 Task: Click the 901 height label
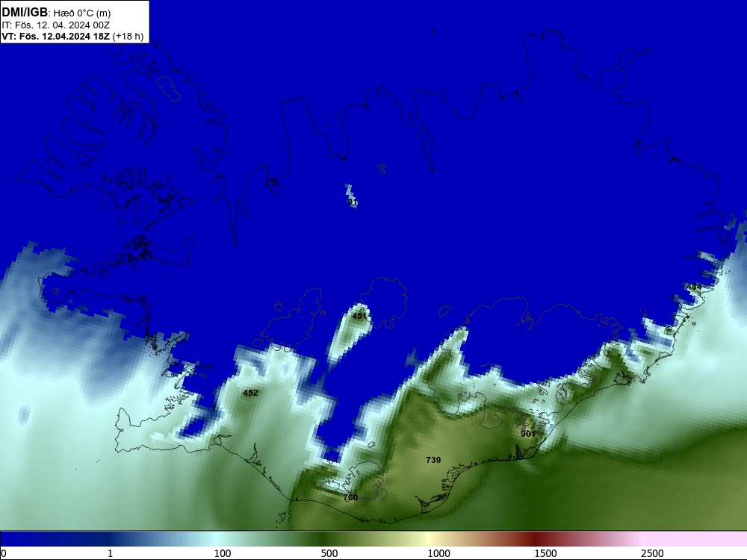528,434
